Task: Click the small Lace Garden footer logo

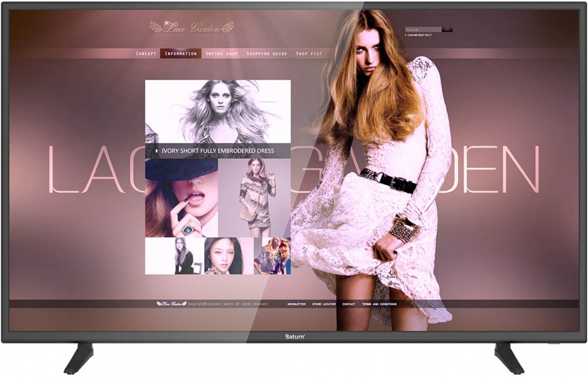Action: click(x=171, y=304)
